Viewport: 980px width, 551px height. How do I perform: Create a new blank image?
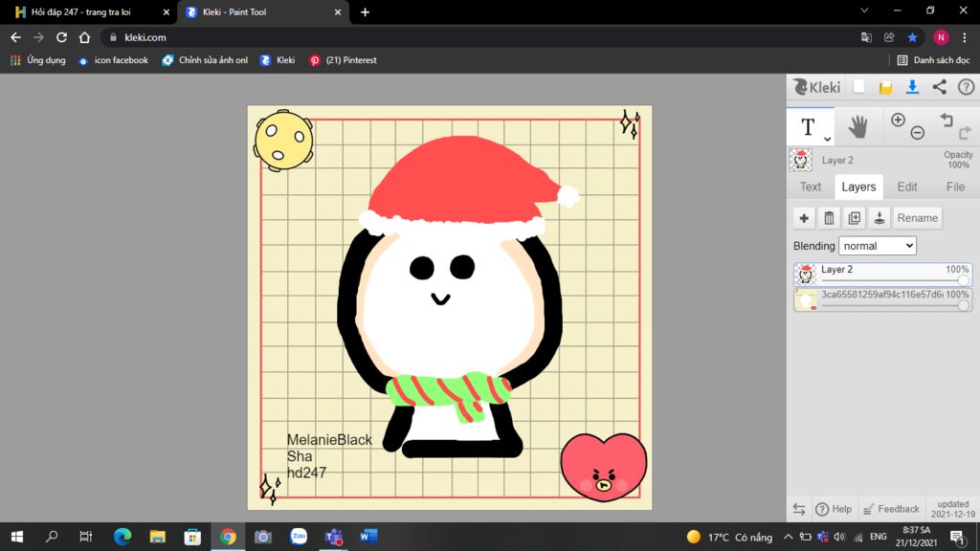tap(859, 87)
